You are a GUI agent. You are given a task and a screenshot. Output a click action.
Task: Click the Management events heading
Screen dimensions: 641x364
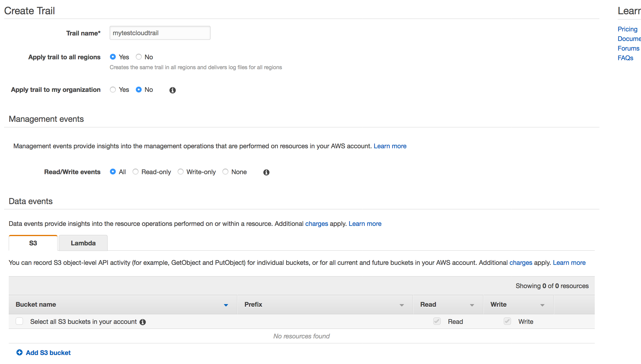46,119
